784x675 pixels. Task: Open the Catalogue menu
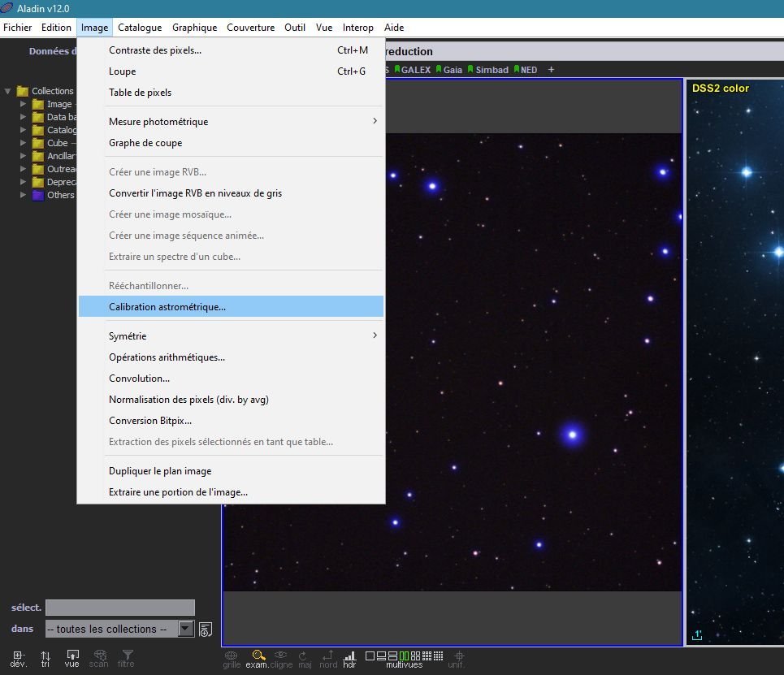coord(139,27)
